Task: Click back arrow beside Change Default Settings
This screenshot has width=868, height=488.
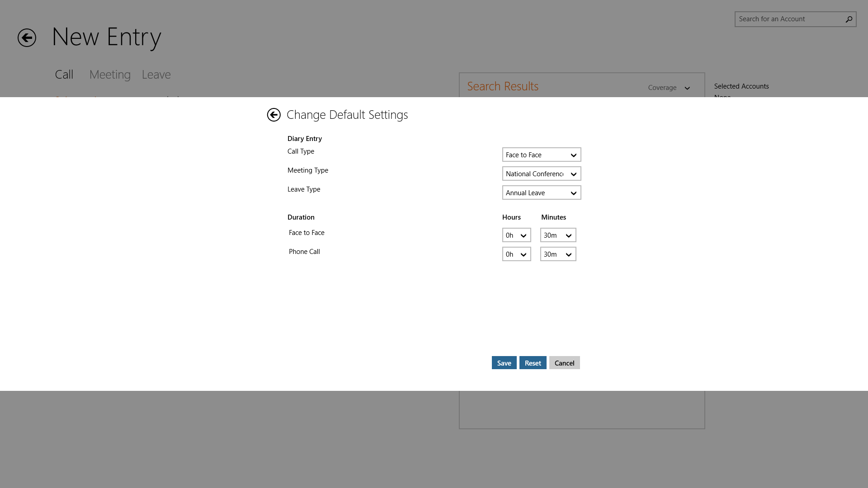Action: (274, 115)
